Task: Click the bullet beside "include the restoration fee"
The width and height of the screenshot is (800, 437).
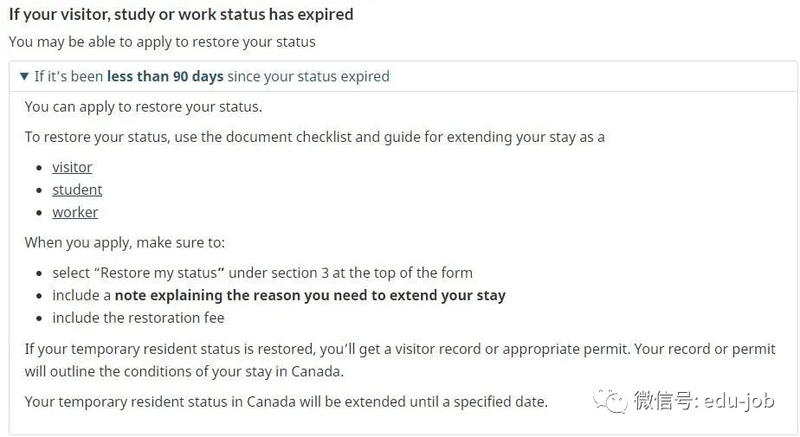Action: 39,318
